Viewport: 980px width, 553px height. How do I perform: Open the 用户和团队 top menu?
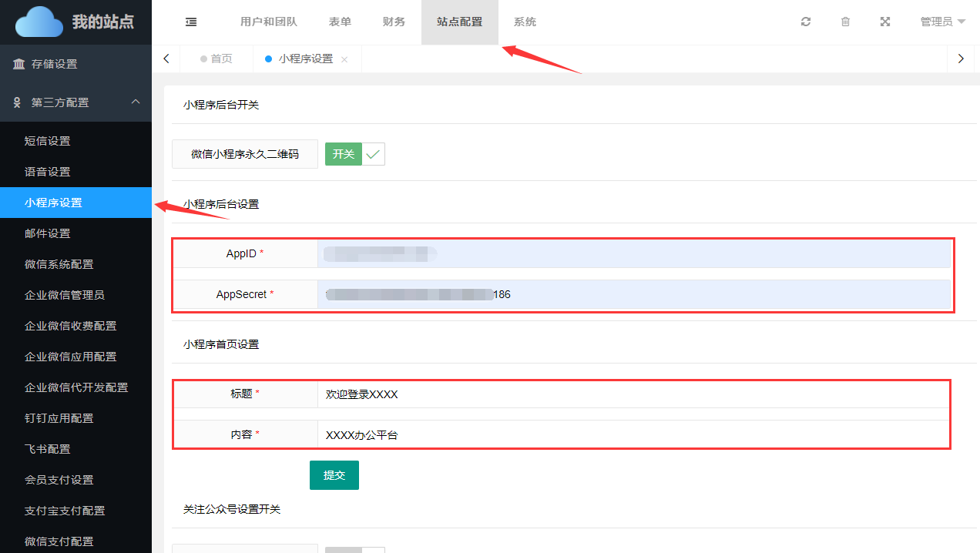pyautogui.click(x=268, y=22)
